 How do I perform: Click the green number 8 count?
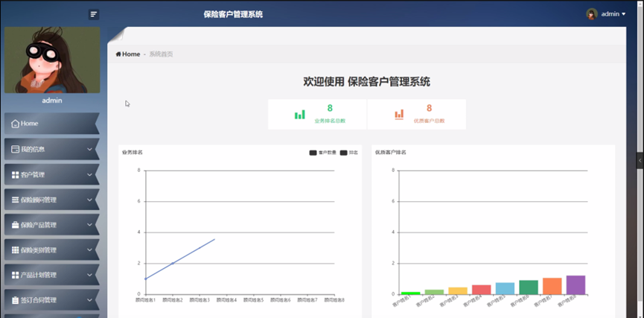tap(330, 108)
